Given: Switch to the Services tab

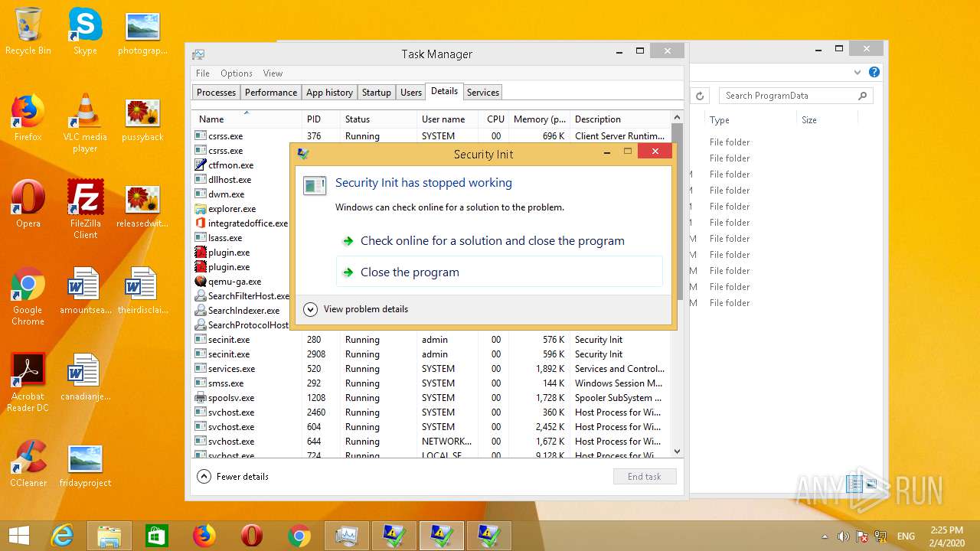Looking at the screenshot, I should 483,93.
